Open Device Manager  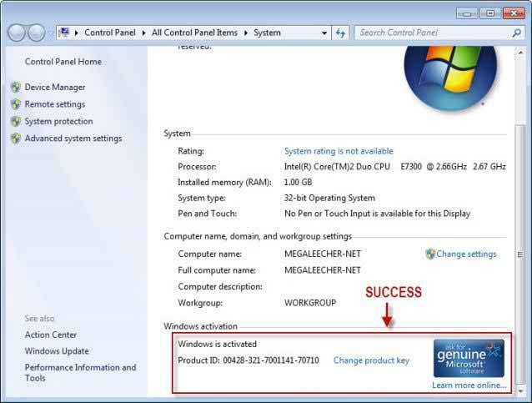pos(55,88)
